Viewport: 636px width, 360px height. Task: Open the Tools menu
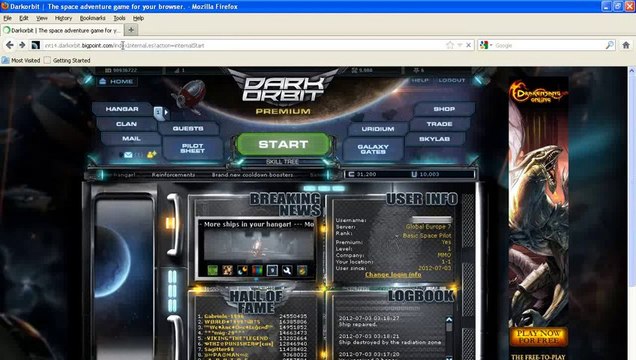coord(119,18)
